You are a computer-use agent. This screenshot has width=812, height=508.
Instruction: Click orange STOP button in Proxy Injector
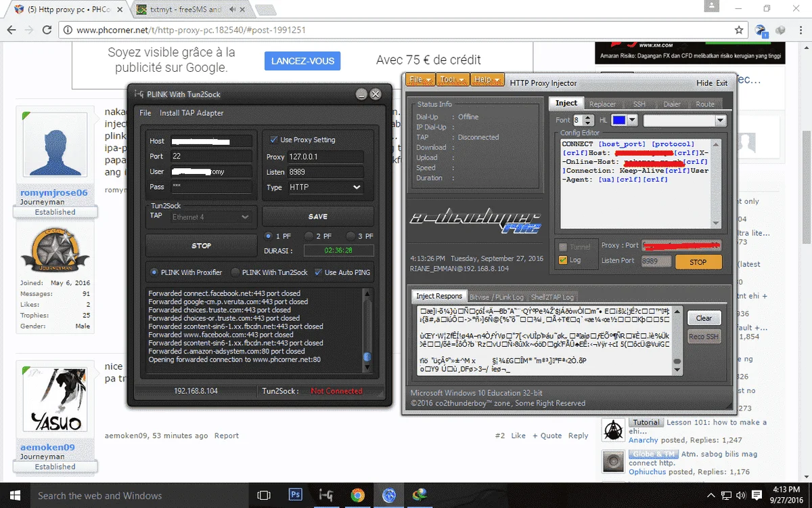[698, 262]
